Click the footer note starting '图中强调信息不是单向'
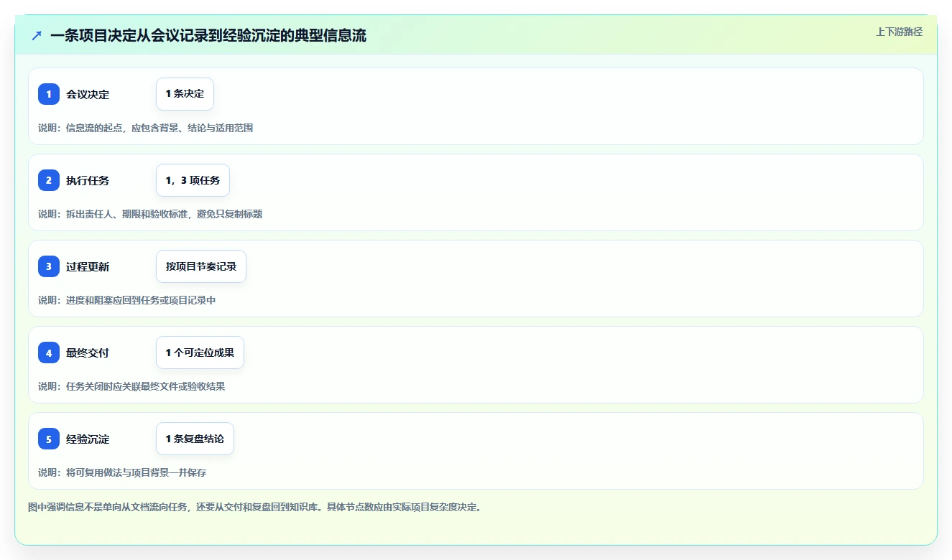Image resolution: width=952 pixels, height=560 pixels. pyautogui.click(x=254, y=507)
